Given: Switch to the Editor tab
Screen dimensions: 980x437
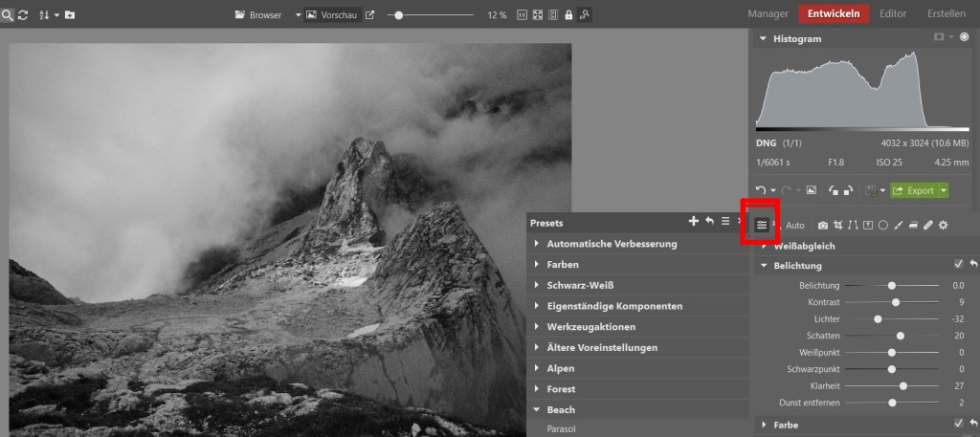Looking at the screenshot, I should click(893, 14).
